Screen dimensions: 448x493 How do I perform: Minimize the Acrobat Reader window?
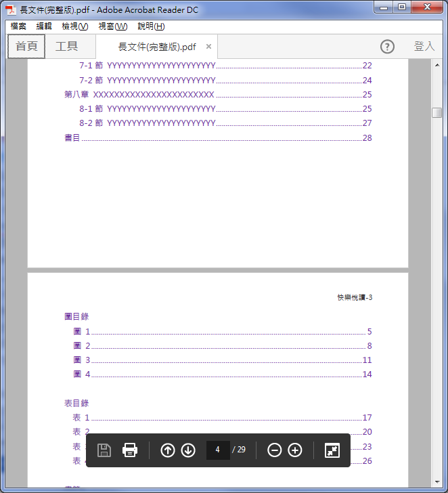384,7
